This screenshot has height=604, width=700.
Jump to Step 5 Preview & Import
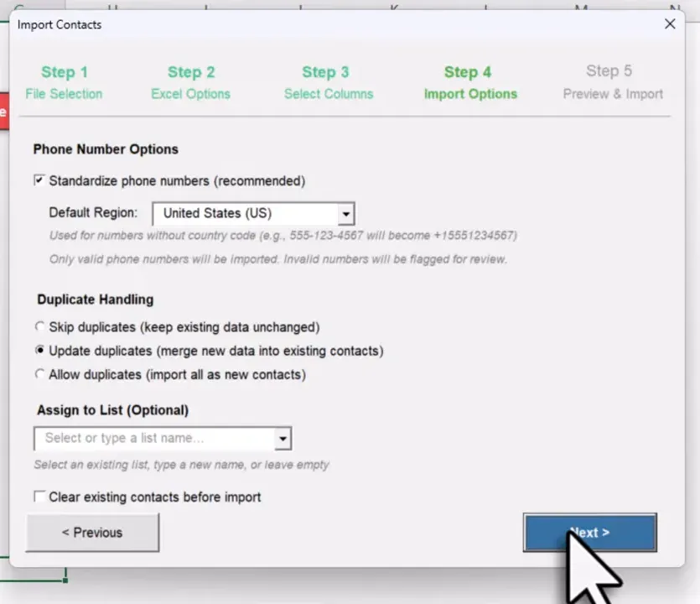[x=612, y=82]
